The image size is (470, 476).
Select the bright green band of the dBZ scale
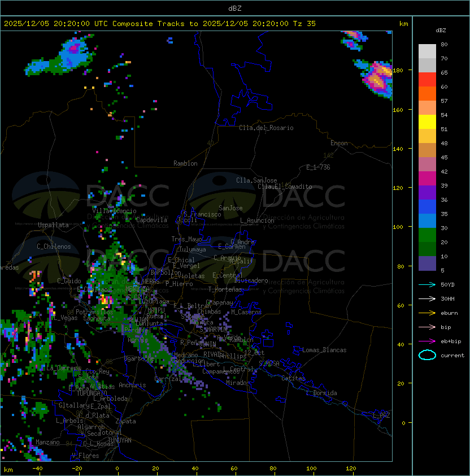coord(427,235)
